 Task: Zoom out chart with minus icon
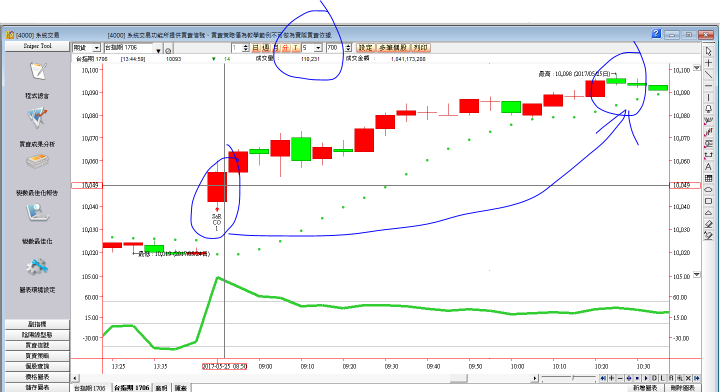[620, 378]
